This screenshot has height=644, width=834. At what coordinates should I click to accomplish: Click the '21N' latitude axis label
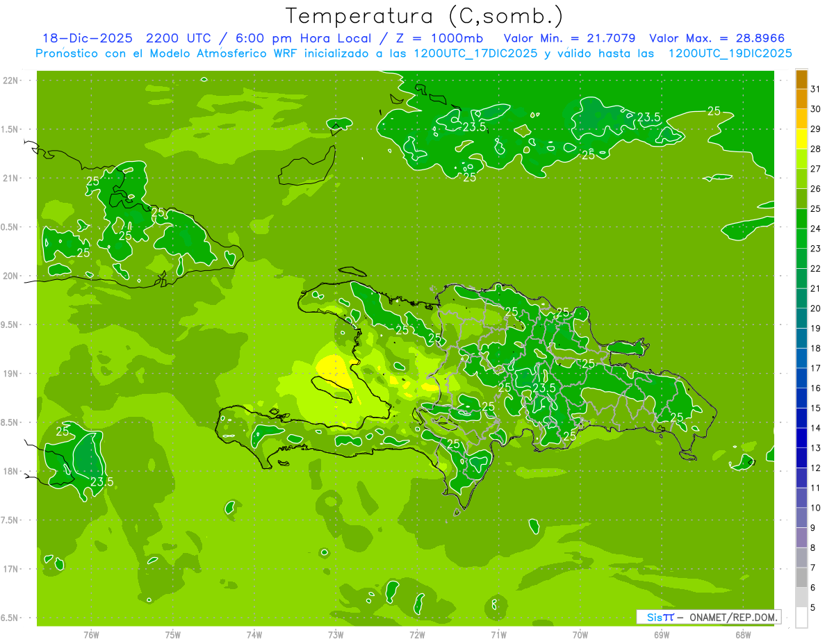[10, 178]
